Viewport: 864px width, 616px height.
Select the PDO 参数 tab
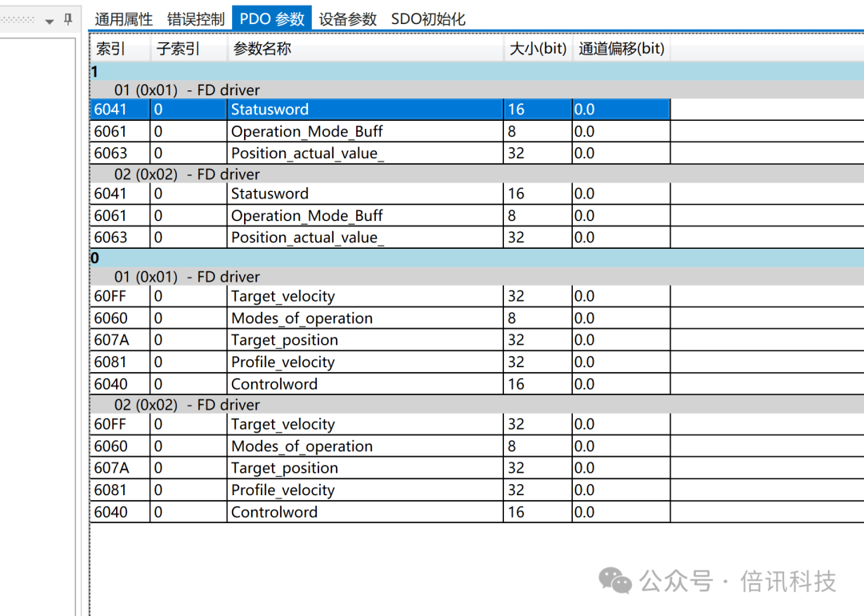point(272,18)
